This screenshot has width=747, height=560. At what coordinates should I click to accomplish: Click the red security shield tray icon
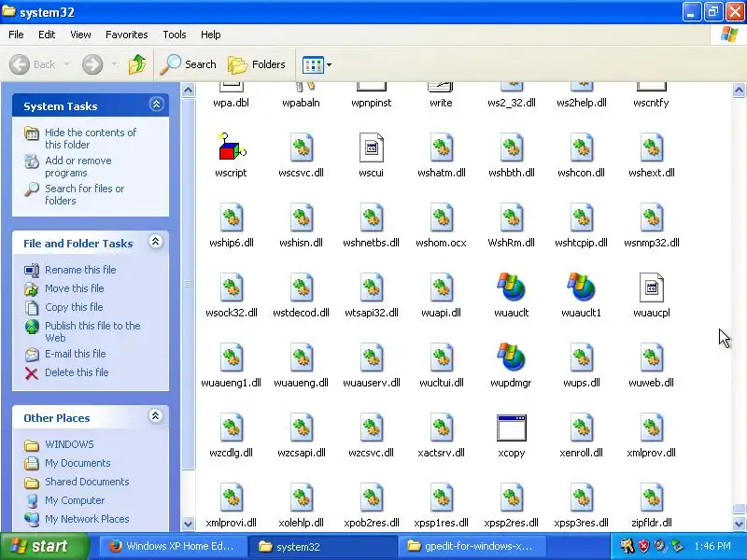click(x=643, y=546)
